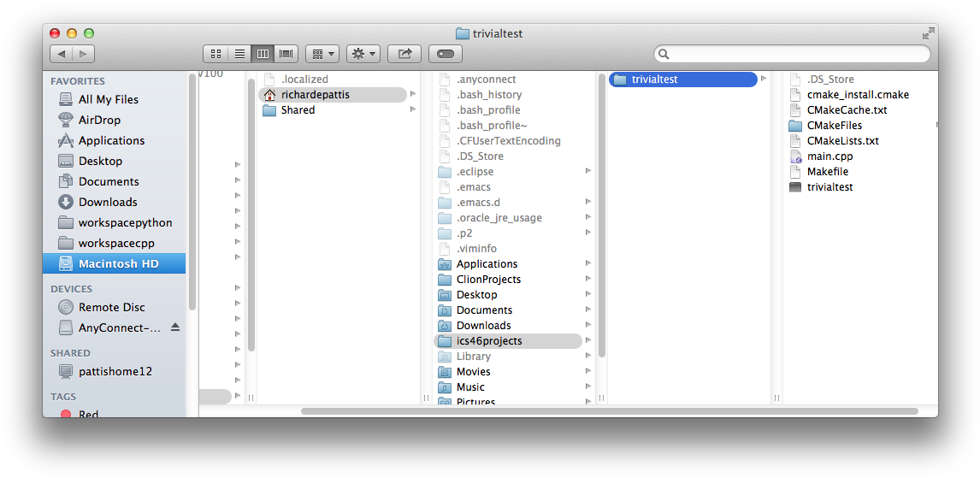Open AirDrop from the sidebar
The height and width of the screenshot is (478, 980).
tap(115, 120)
